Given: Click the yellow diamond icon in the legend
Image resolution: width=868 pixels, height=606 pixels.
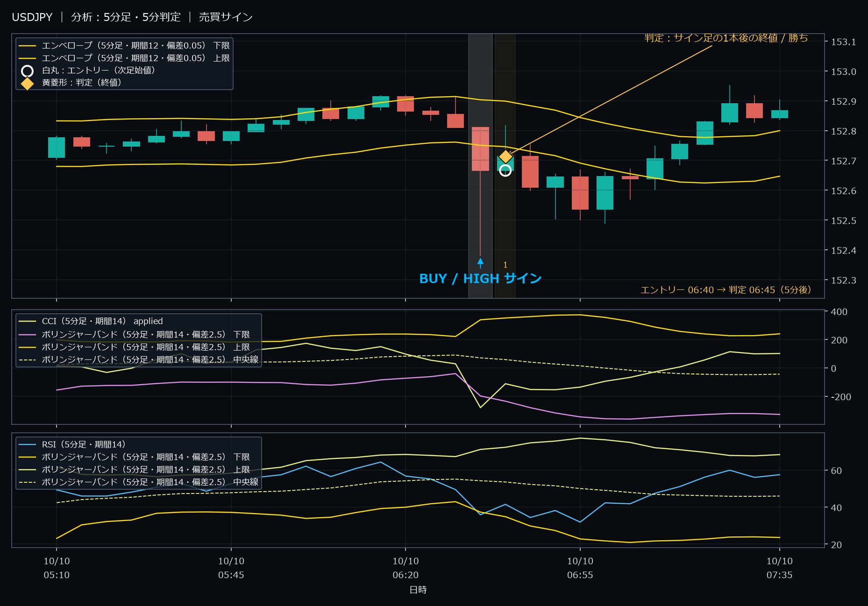Looking at the screenshot, I should [27, 83].
